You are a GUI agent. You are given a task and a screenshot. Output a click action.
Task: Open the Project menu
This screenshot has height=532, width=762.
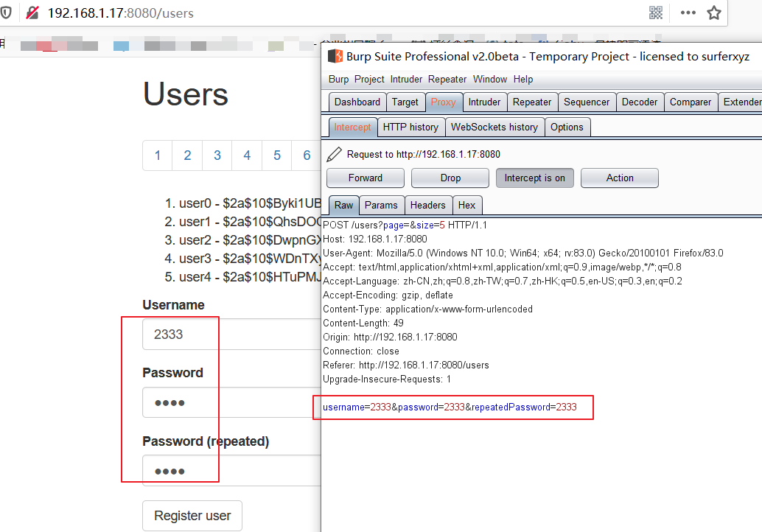tap(369, 79)
